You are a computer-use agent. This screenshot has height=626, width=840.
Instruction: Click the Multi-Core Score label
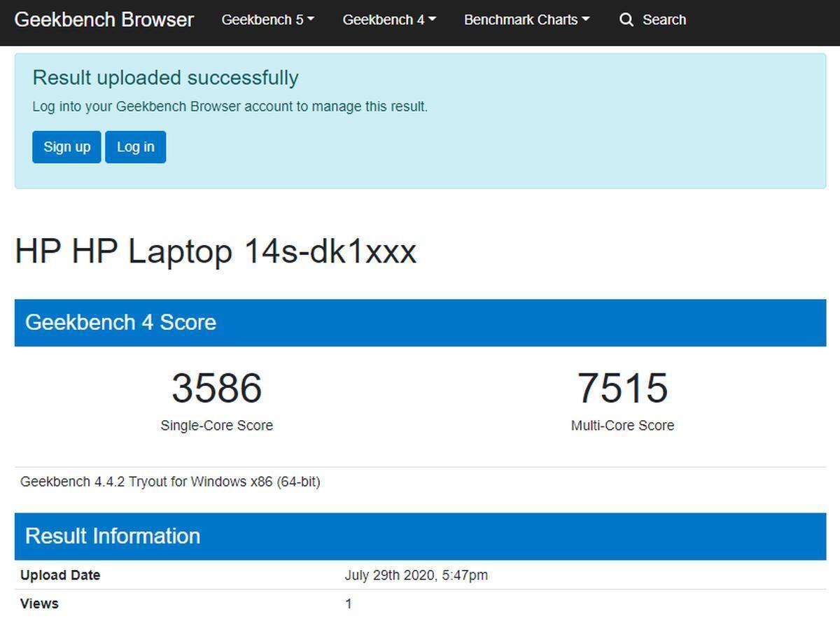tap(622, 426)
